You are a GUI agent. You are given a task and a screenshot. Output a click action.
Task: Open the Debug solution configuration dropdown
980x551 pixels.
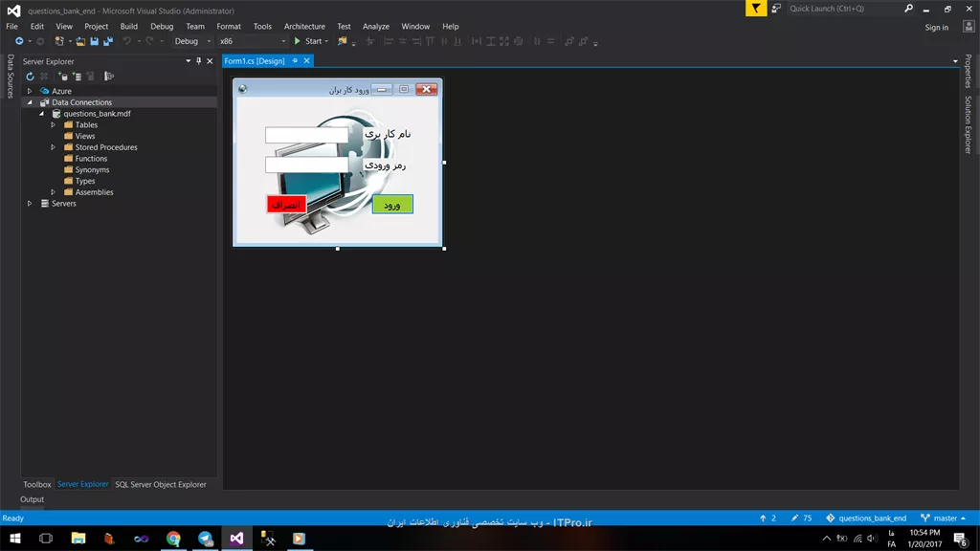coord(192,41)
